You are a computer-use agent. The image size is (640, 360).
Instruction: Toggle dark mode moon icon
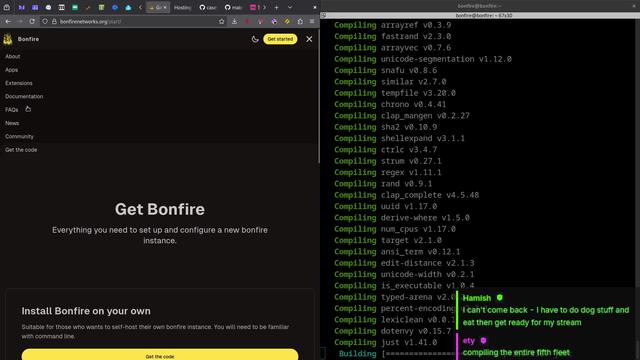[x=255, y=39]
